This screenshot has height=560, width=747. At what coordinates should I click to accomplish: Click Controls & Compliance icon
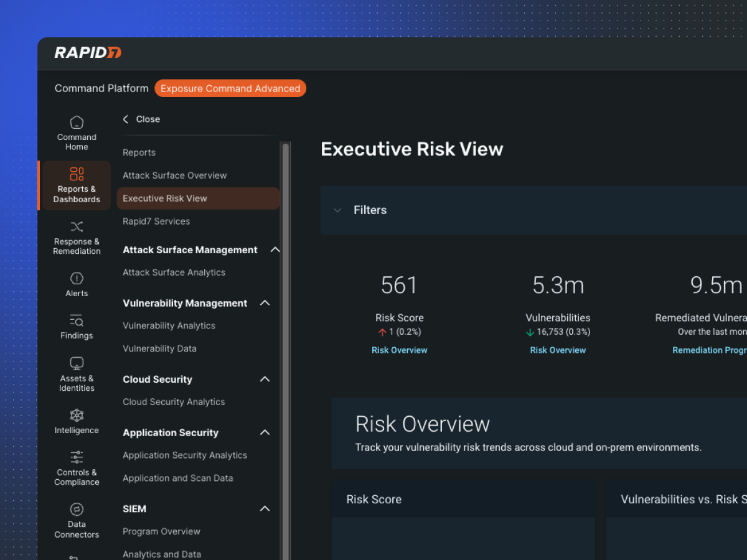pyautogui.click(x=77, y=457)
